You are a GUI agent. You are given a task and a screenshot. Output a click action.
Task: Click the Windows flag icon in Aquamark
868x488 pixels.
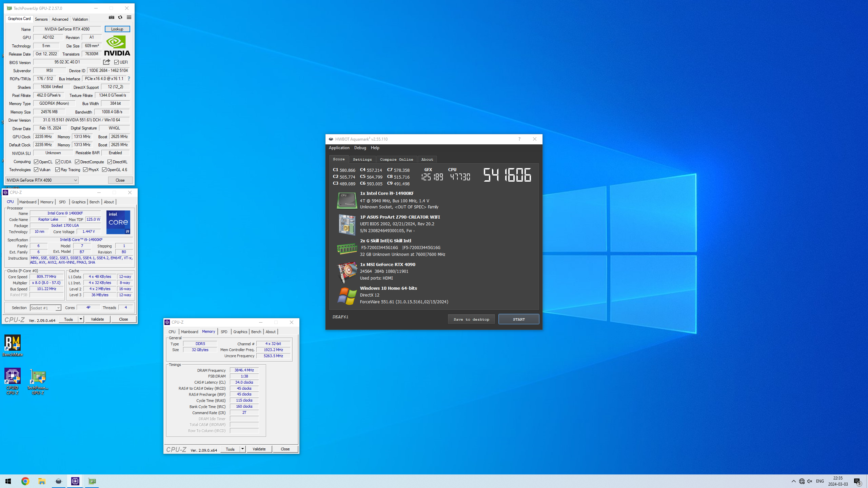coord(347,296)
